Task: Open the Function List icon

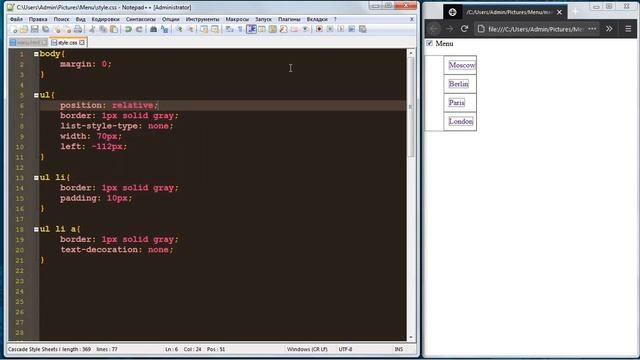Action: click(283, 29)
